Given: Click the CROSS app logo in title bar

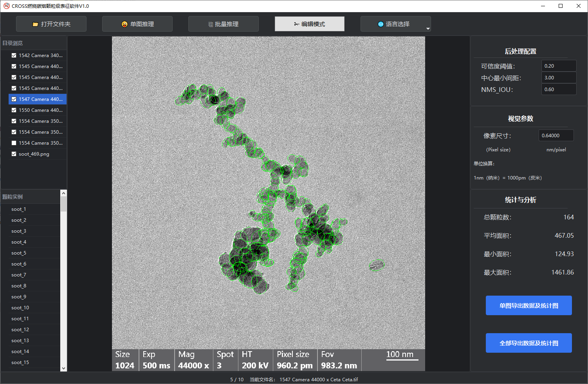Looking at the screenshot, I should coord(6,6).
